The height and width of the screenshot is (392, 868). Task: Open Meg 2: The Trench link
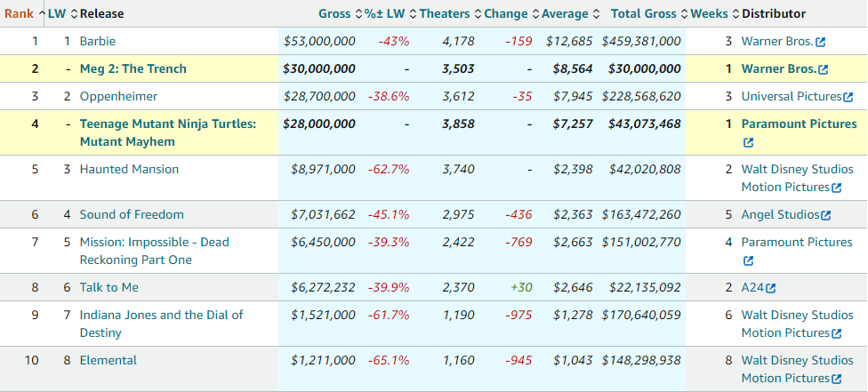(133, 69)
